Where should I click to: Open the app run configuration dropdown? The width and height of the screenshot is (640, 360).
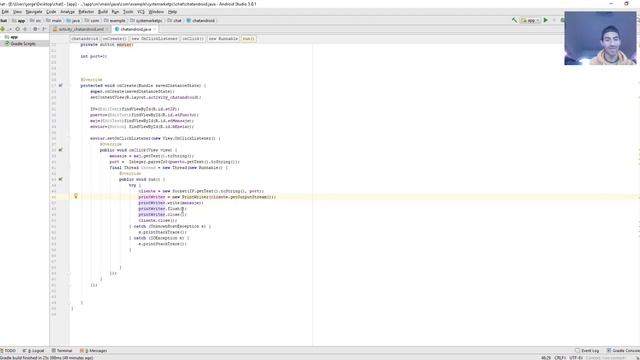(530, 20)
